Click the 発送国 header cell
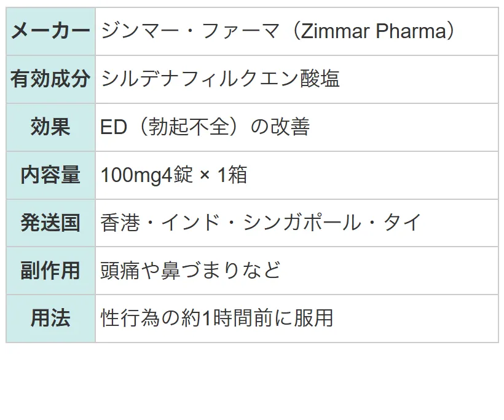This screenshot has width=504, height=420. click(51, 223)
